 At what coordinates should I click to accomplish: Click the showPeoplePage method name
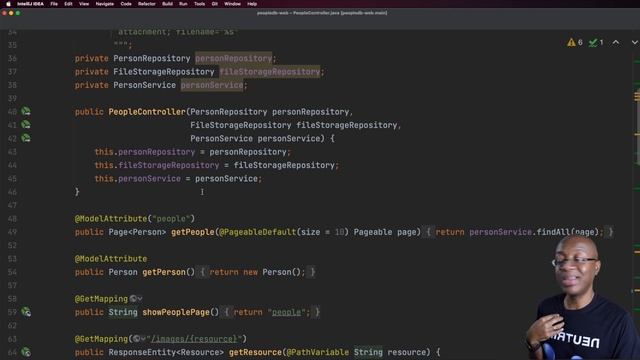[176, 312]
